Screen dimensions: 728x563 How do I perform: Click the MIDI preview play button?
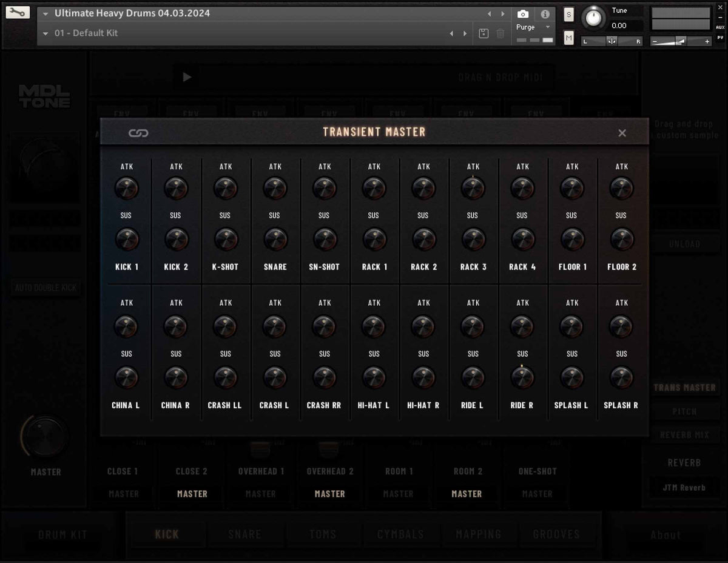187,77
